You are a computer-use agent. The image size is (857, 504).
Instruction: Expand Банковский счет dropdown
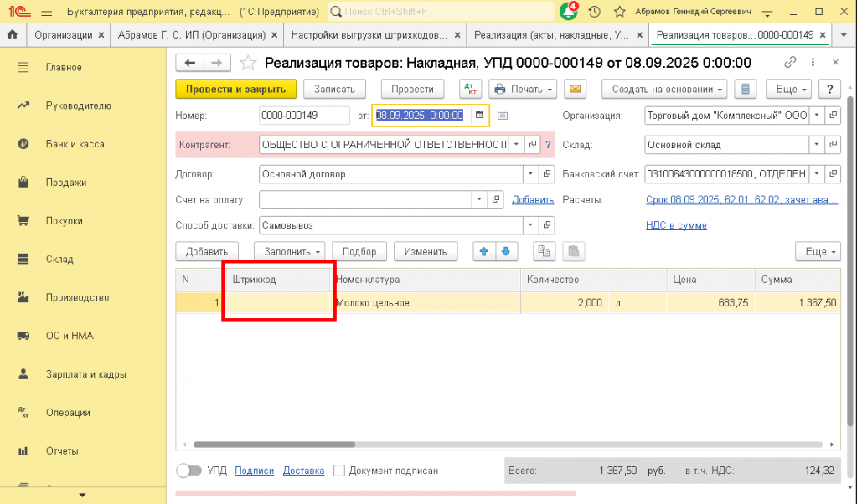click(817, 174)
